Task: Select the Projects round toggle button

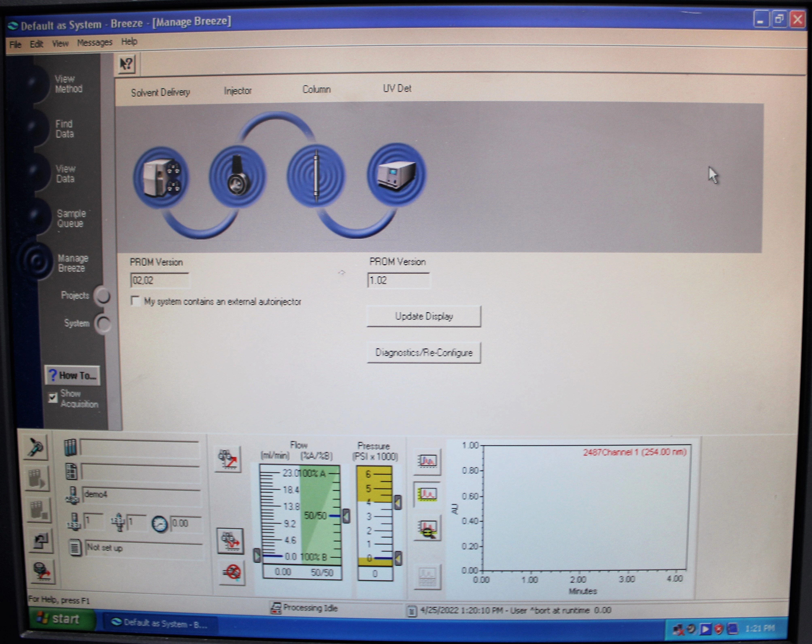Action: pos(102,296)
